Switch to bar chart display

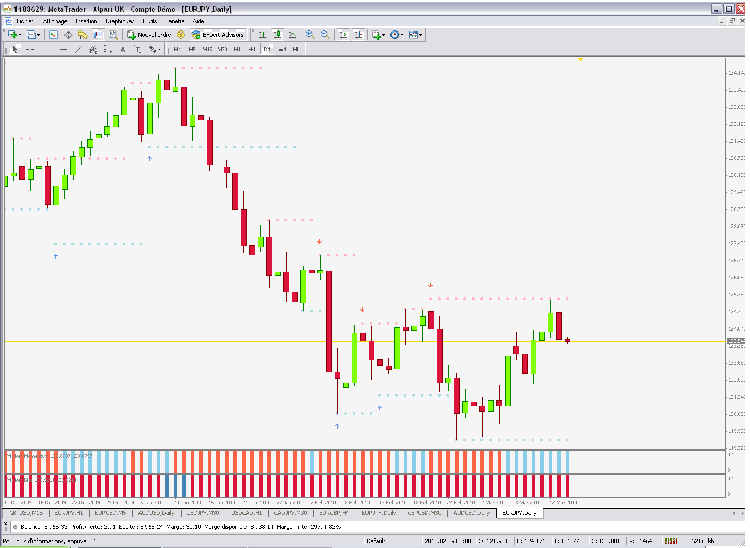coord(262,34)
